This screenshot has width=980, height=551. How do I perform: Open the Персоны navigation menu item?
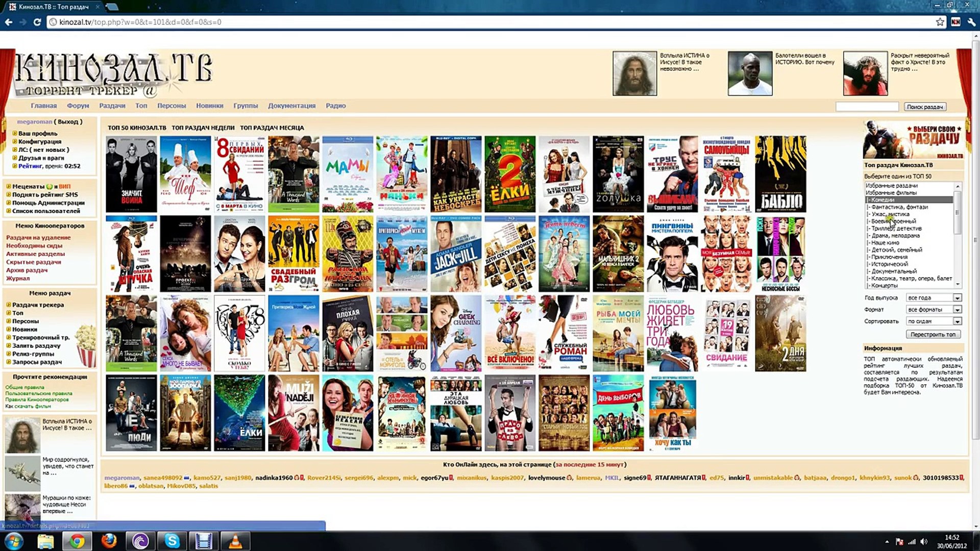click(x=171, y=106)
